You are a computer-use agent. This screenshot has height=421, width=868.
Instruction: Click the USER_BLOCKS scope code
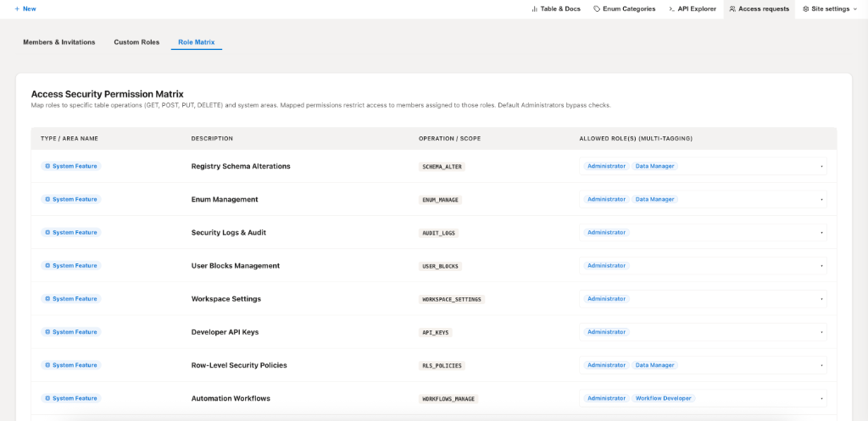(x=440, y=266)
